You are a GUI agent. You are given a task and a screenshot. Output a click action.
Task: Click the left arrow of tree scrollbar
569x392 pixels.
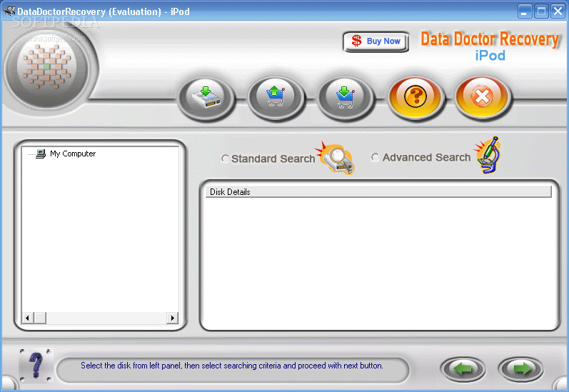pos(27,318)
